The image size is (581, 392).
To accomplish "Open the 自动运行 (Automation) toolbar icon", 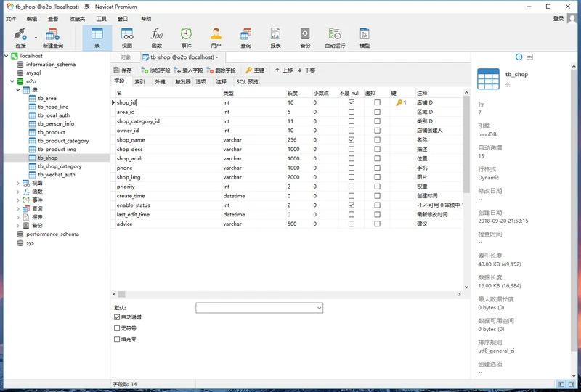I will (x=335, y=37).
